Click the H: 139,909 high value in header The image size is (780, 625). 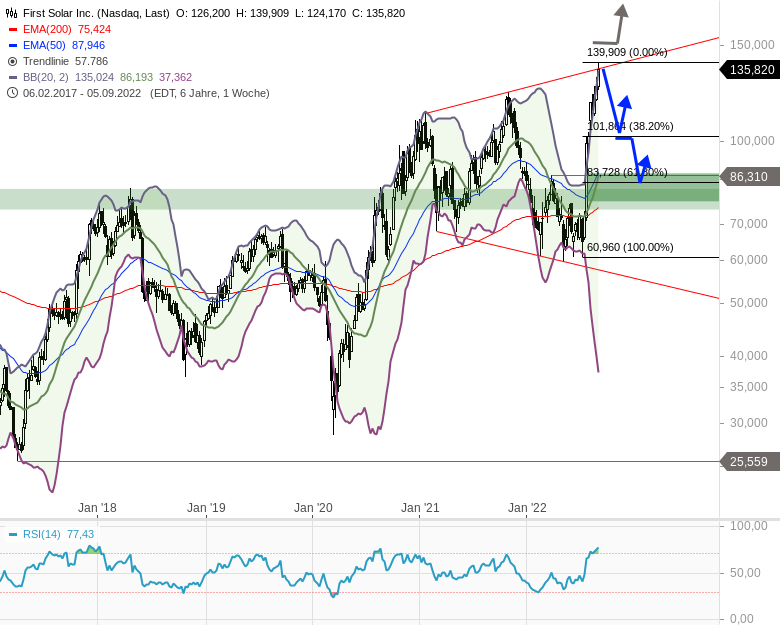coord(262,13)
